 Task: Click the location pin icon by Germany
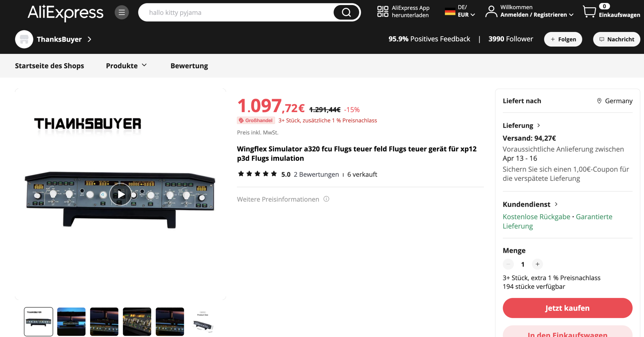click(599, 101)
